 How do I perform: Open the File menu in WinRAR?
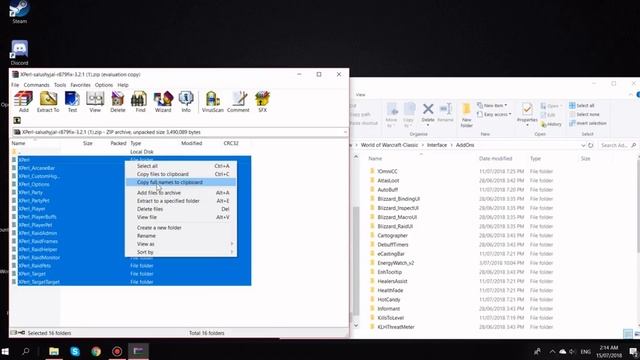[15, 85]
